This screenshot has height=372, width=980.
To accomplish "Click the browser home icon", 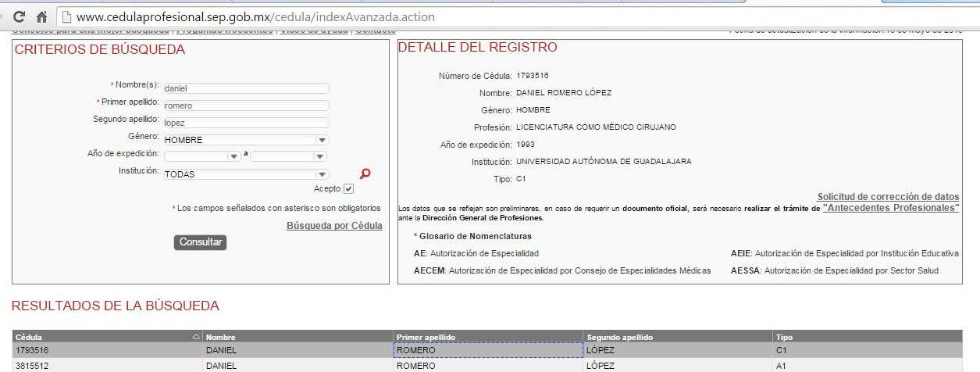I will point(42,16).
